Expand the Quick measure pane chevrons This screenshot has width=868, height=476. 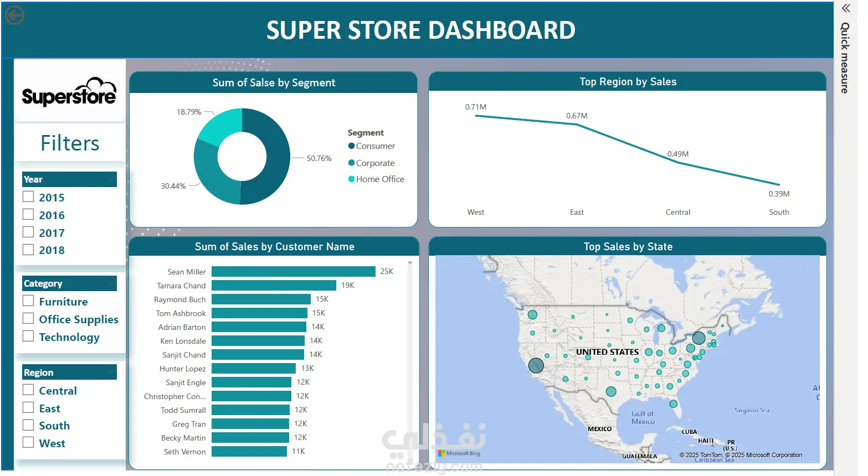tap(845, 8)
